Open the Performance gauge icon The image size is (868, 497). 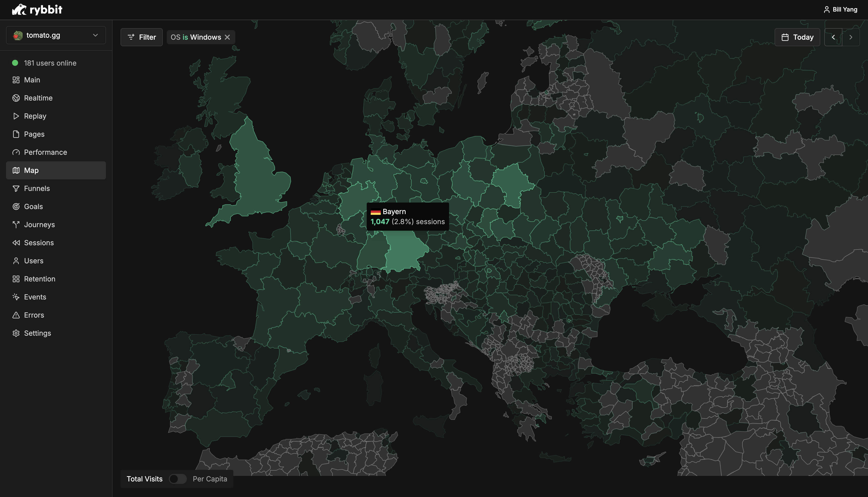pos(16,152)
